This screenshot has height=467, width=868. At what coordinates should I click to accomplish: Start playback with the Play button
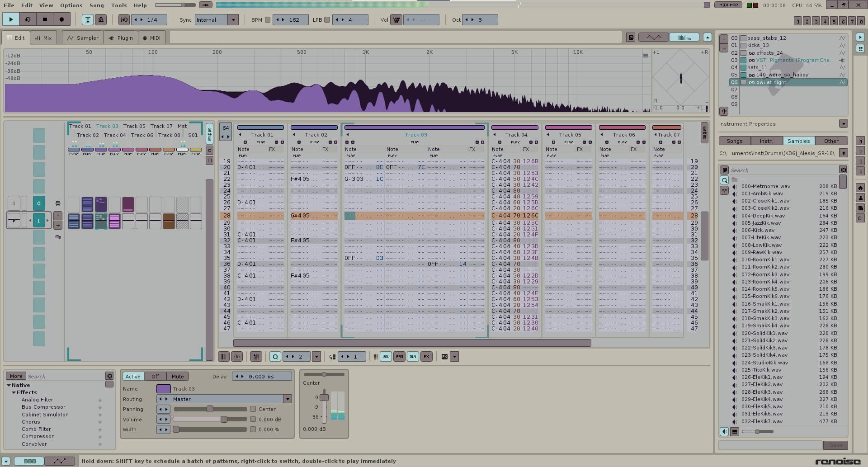(x=11, y=19)
